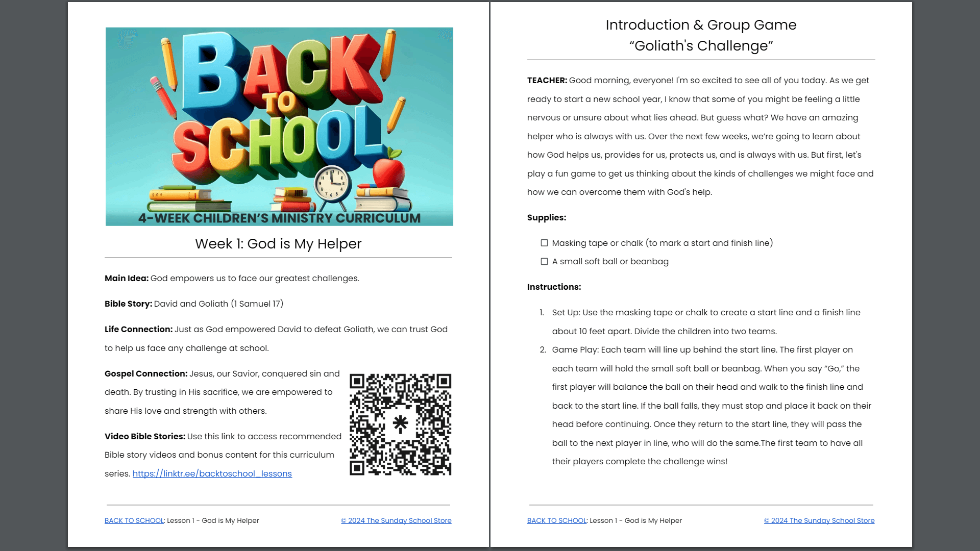Check the Masking tape or chalk checkbox

[x=544, y=243]
